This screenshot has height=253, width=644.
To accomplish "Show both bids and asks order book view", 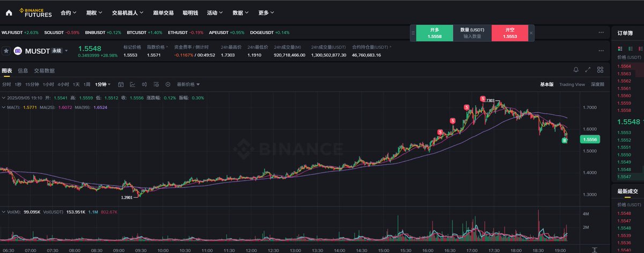I will coord(620,48).
